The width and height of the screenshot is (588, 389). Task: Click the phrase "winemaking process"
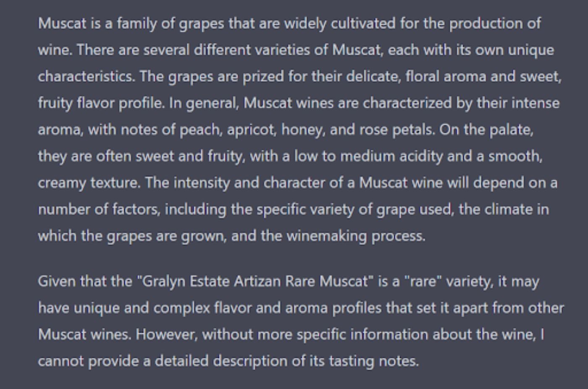(355, 236)
